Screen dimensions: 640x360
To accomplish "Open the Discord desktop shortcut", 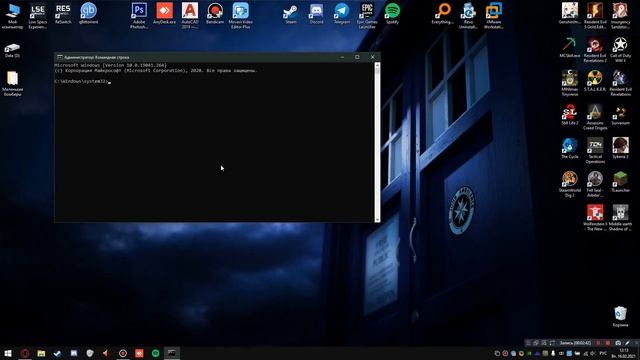I will tap(316, 13).
